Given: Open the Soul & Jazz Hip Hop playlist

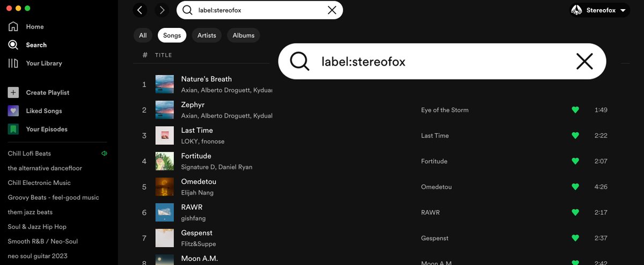Looking at the screenshot, I should pos(37,227).
